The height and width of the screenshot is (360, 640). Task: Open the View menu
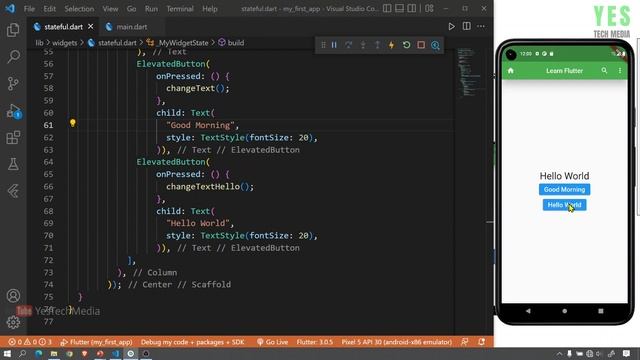(x=110, y=9)
